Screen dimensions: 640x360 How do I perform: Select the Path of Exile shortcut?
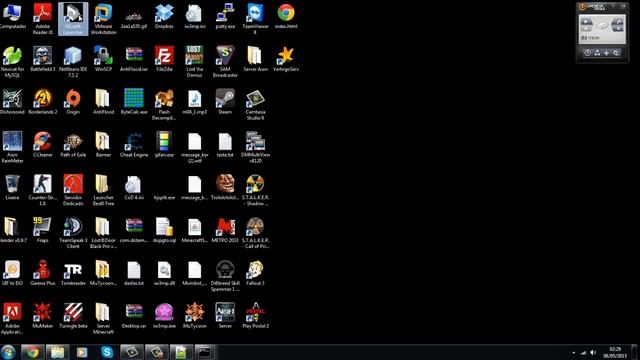(x=73, y=144)
